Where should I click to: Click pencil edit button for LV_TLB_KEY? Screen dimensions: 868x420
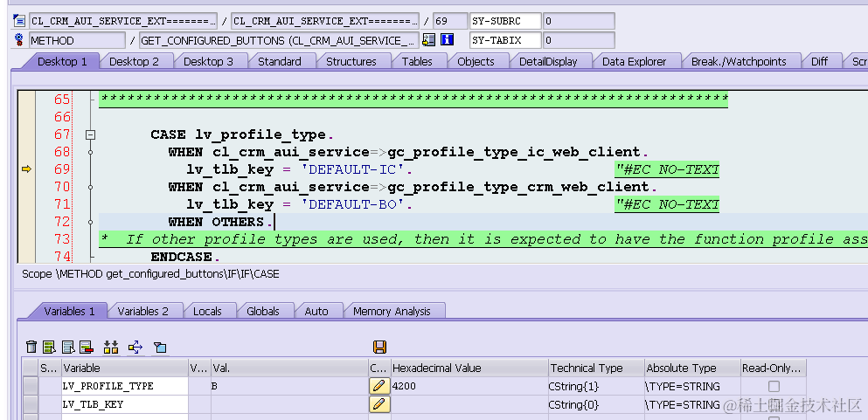click(379, 404)
